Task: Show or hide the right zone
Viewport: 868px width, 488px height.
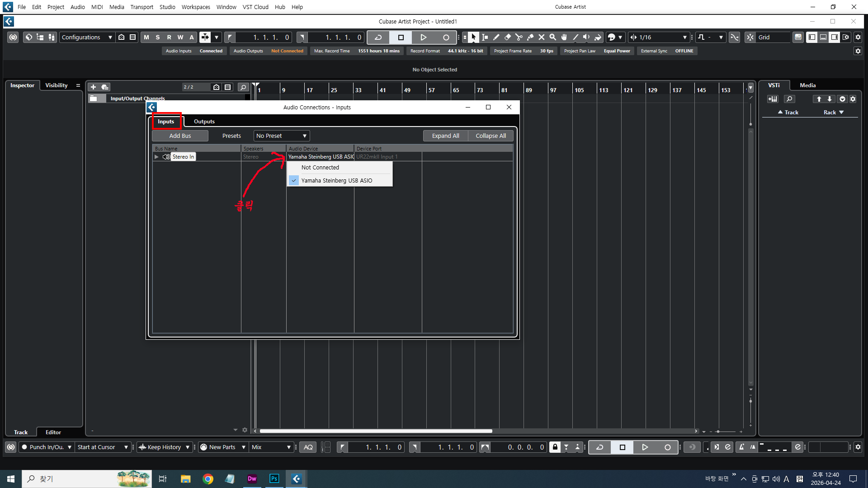Action: tap(835, 37)
